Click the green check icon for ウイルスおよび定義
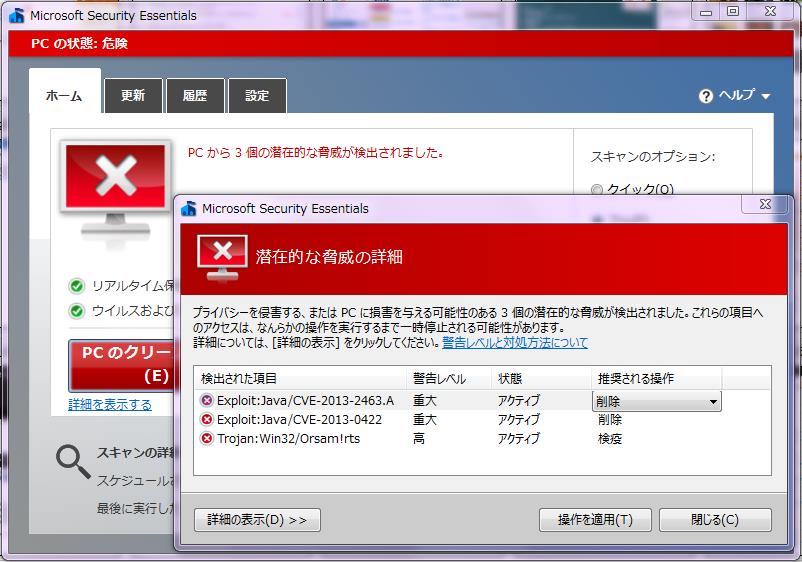 coord(77,311)
